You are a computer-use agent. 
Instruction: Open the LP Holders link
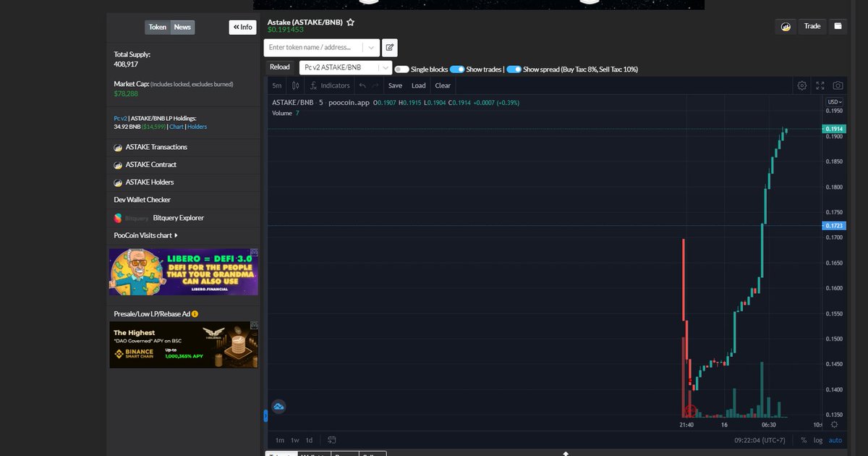pos(197,127)
